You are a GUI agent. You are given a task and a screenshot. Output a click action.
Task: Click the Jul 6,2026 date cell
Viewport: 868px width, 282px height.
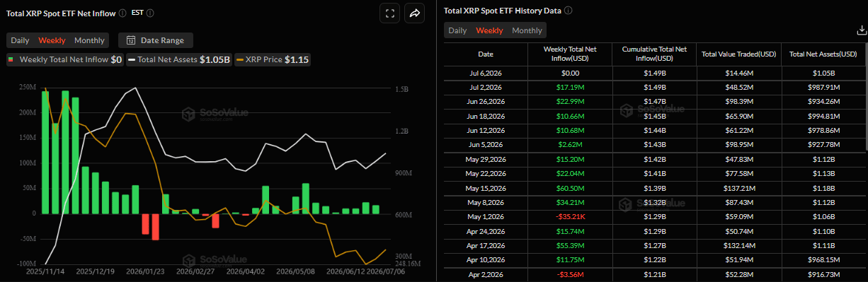click(x=486, y=74)
